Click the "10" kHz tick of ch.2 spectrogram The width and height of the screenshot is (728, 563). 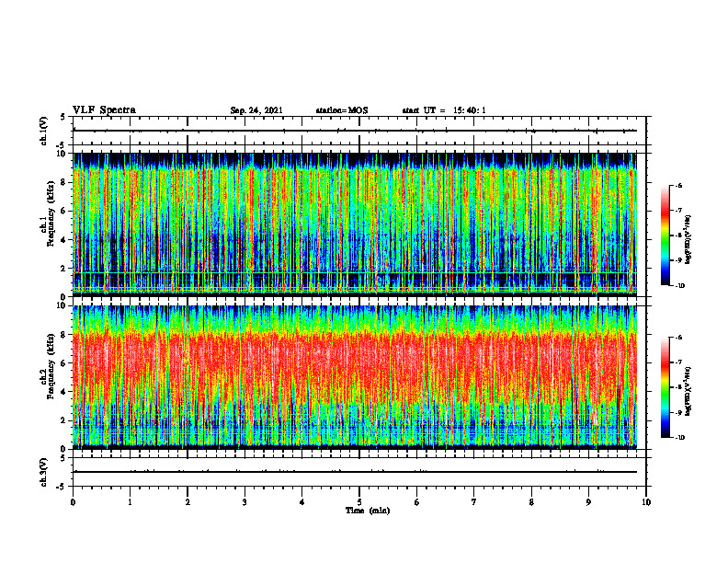point(62,305)
